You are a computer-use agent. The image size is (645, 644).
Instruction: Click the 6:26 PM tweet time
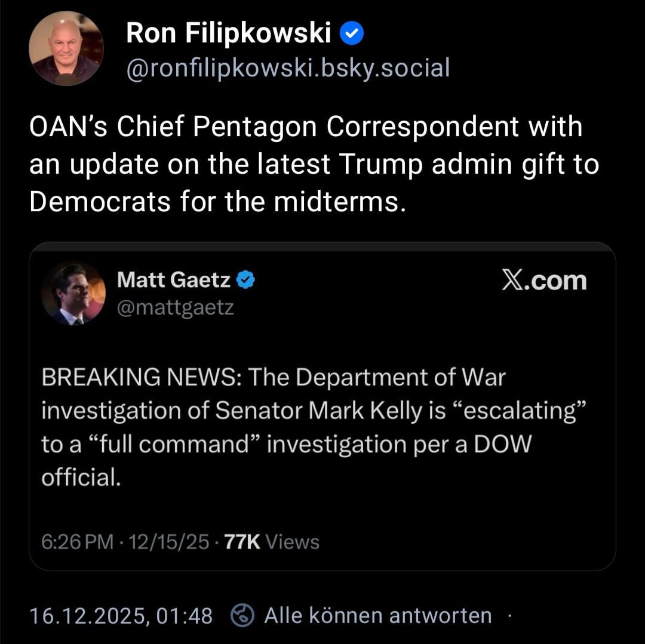[x=77, y=542]
